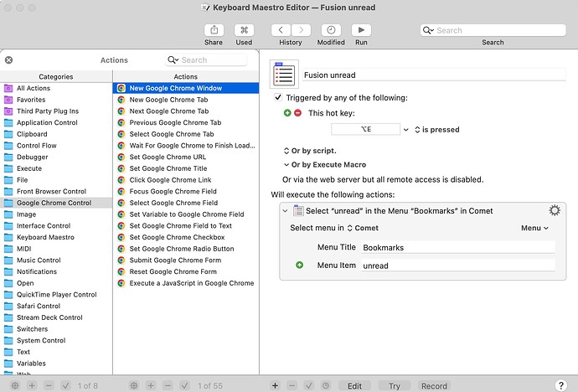The image size is (578, 392).
Task: Open the Used command-key toolbar icon
Action: tap(244, 30)
